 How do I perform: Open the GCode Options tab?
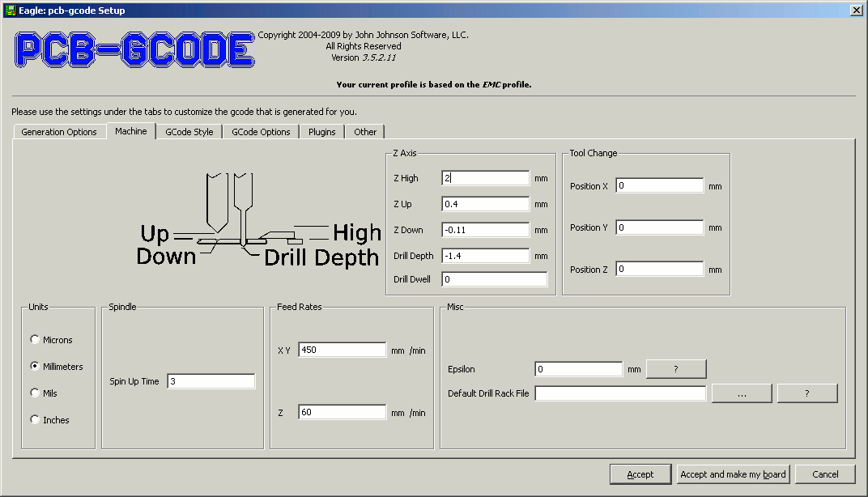point(261,132)
